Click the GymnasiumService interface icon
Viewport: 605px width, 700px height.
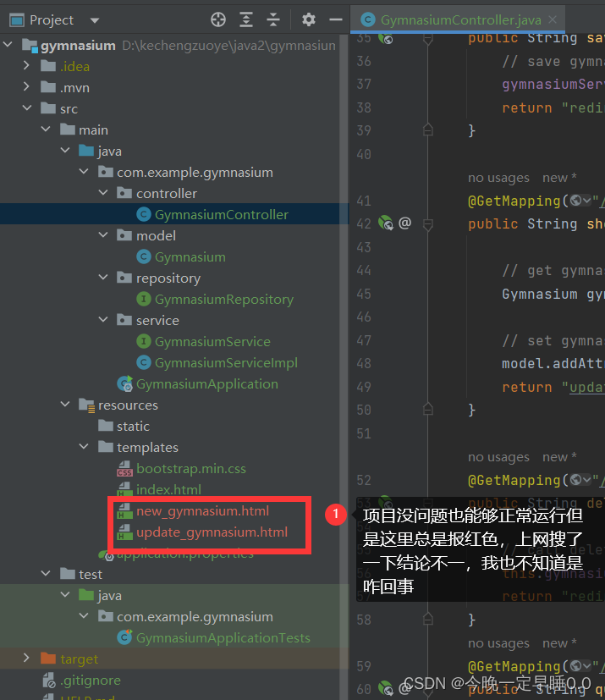click(143, 341)
